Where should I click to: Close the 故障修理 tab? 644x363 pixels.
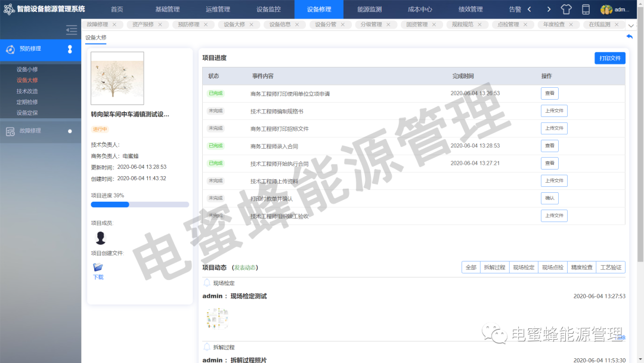pos(114,24)
